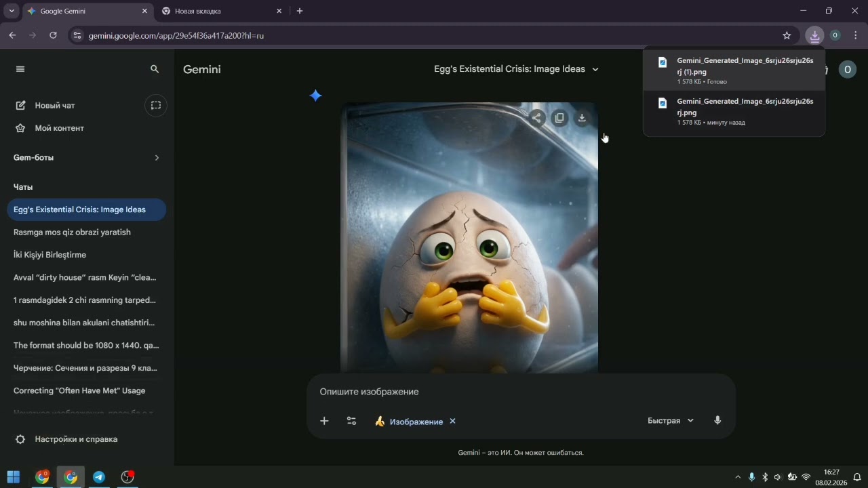Select chat Egg's Existential Crisis: Image Ideas
This screenshot has height=488, width=868.
coord(87,209)
